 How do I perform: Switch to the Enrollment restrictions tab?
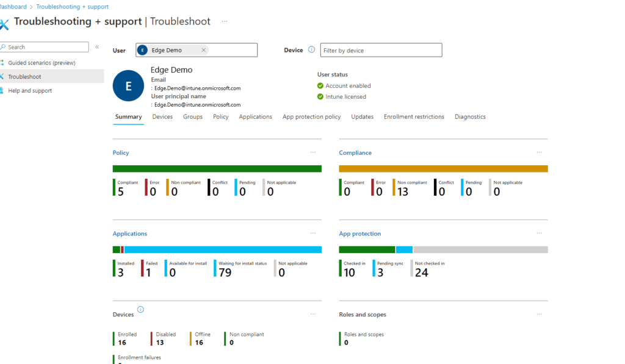[414, 117]
